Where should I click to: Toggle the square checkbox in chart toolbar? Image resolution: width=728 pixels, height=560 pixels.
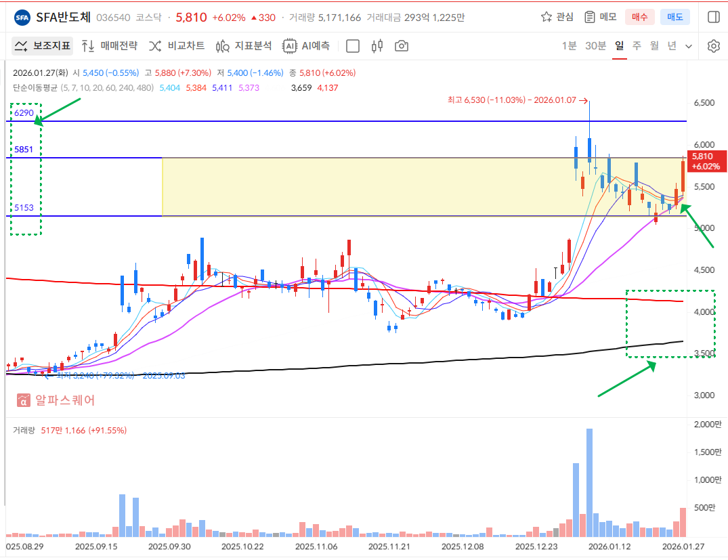point(352,46)
